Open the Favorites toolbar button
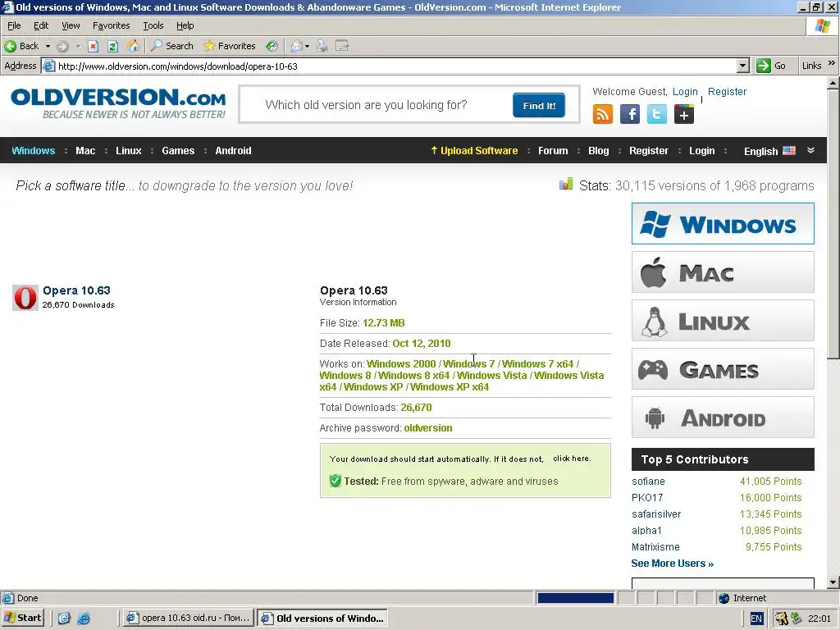840x630 pixels. click(230, 46)
